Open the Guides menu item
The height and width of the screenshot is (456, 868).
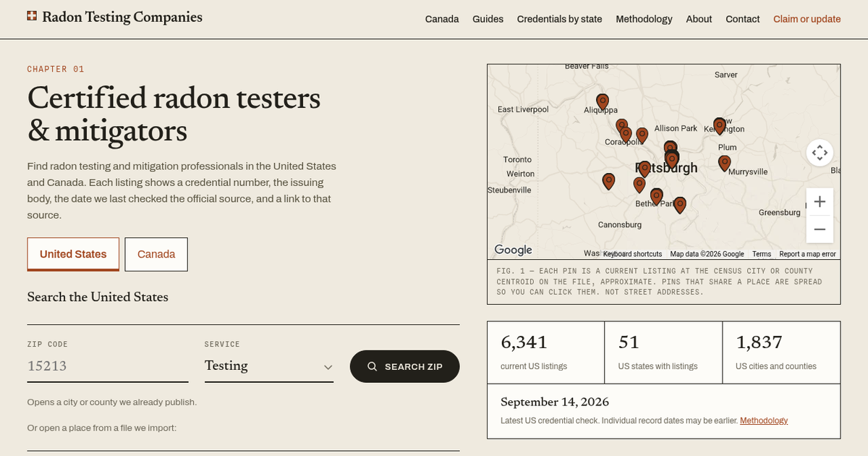[488, 19]
